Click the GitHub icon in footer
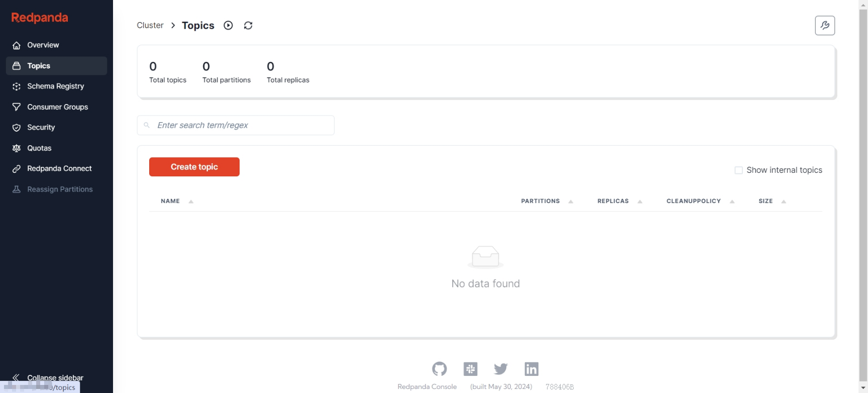 [x=439, y=369]
